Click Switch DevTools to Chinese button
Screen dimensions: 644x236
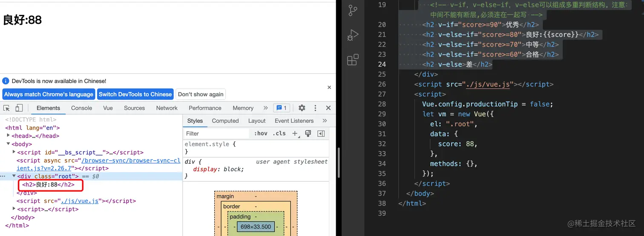(x=135, y=94)
